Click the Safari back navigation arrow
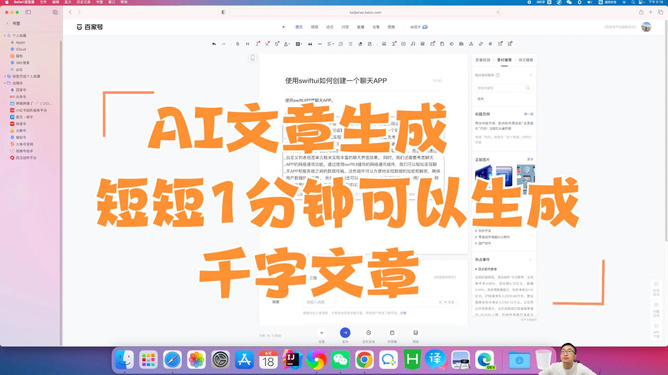 pos(70,12)
